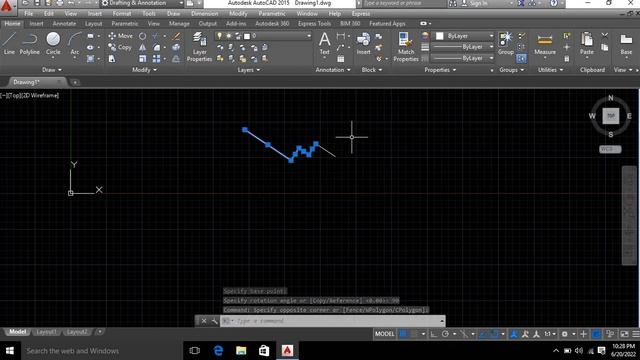The image size is (640, 360).
Task: Expand the Properties panel
Action: pos(440,70)
